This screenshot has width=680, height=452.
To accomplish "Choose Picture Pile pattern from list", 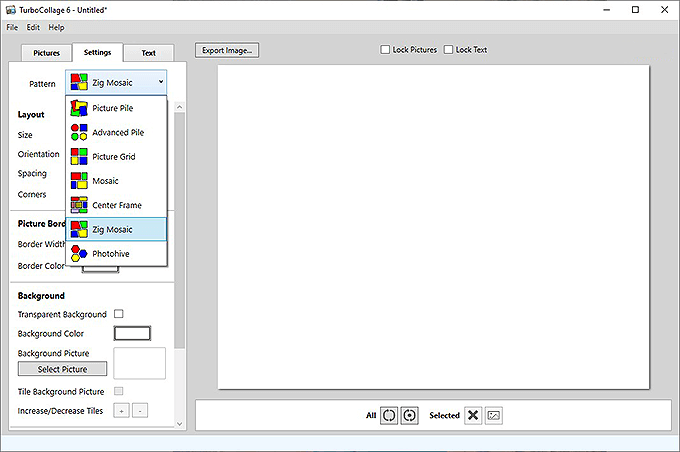I will click(x=116, y=108).
